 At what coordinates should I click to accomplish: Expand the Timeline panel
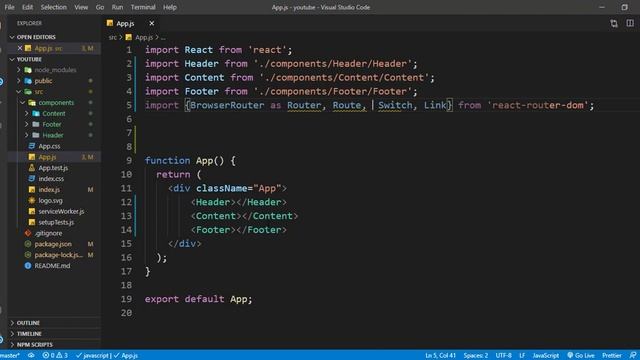point(29,333)
